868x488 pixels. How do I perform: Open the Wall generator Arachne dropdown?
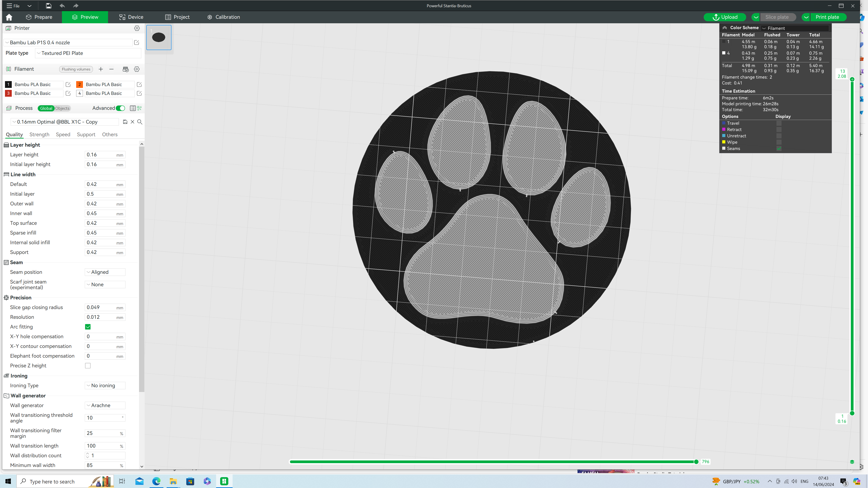pos(105,405)
